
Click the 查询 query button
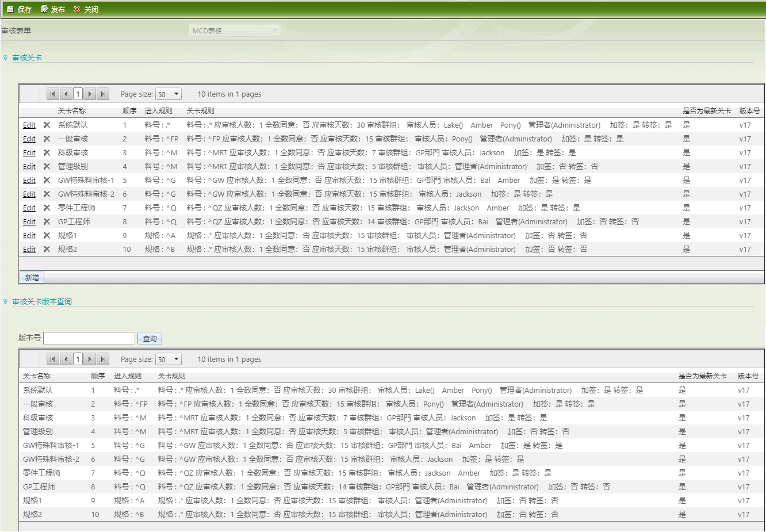pos(150,338)
